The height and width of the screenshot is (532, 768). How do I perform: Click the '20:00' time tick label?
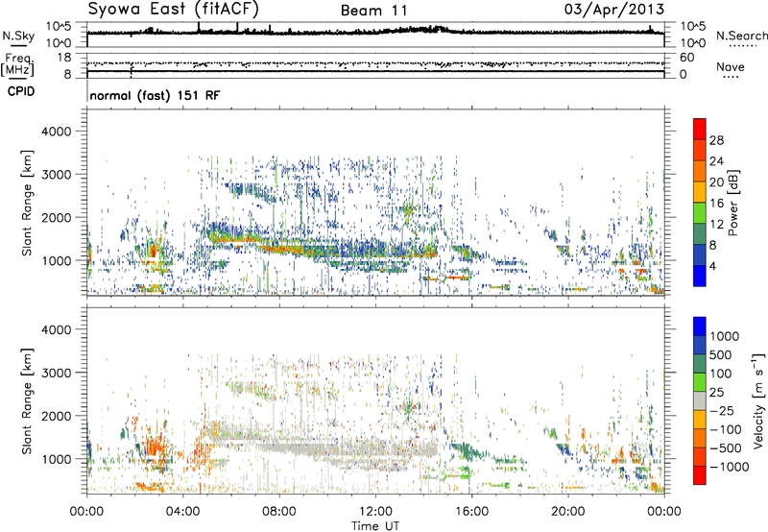pyautogui.click(x=568, y=512)
